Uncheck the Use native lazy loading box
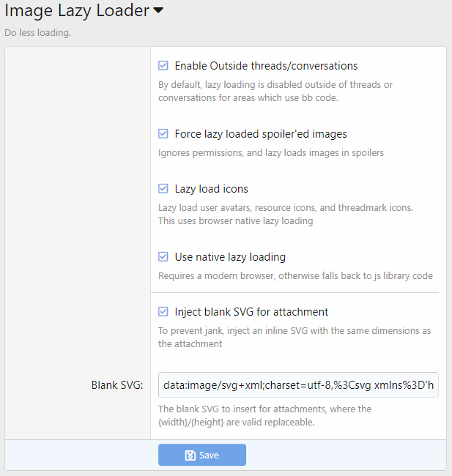Image resolution: width=452 pixels, height=476 pixels. (163, 257)
